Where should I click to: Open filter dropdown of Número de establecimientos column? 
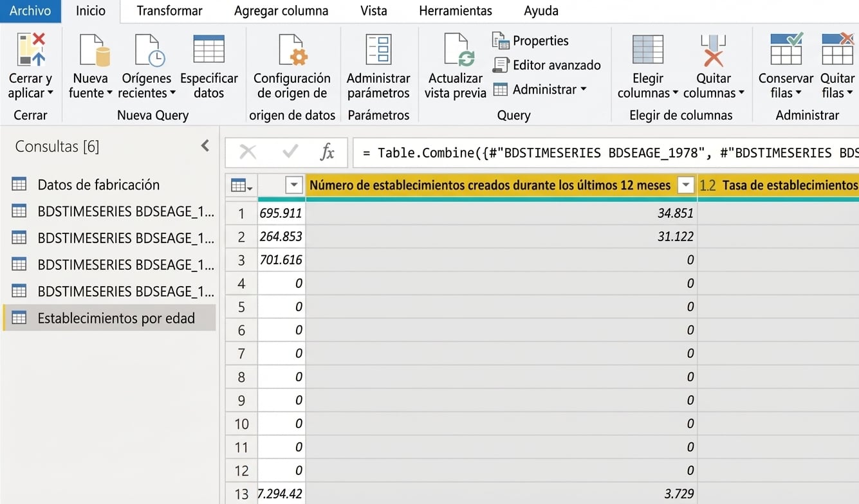tap(686, 185)
